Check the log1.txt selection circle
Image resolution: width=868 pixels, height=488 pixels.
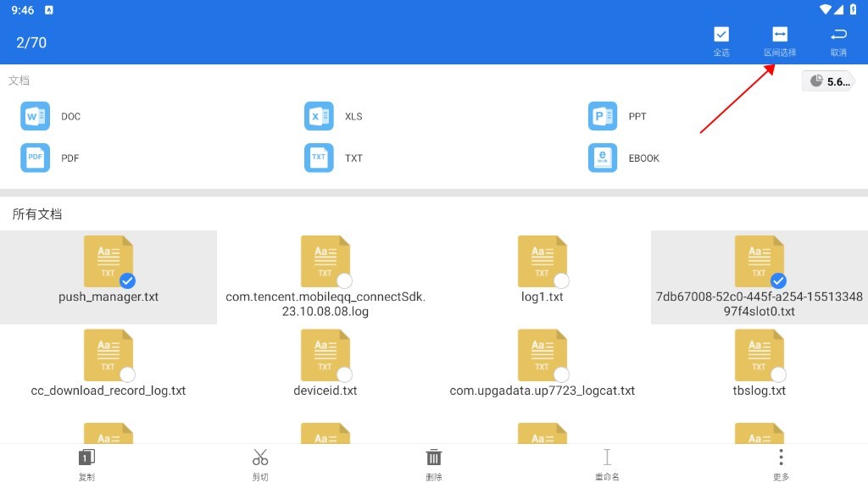561,280
